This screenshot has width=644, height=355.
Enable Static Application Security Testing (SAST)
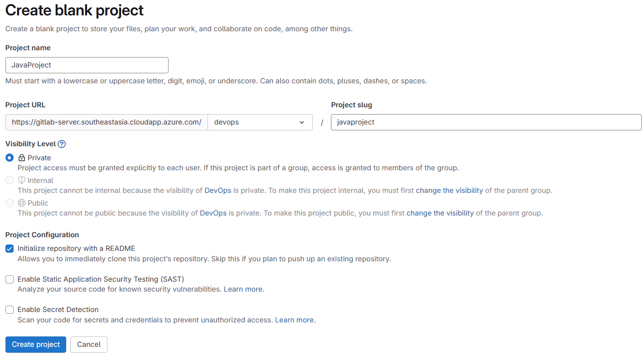(9, 279)
